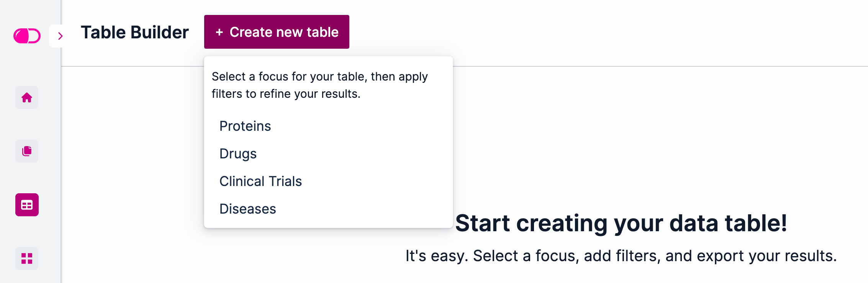The image size is (868, 283).
Task: Click the plus sign on Create new table
Action: point(219,32)
